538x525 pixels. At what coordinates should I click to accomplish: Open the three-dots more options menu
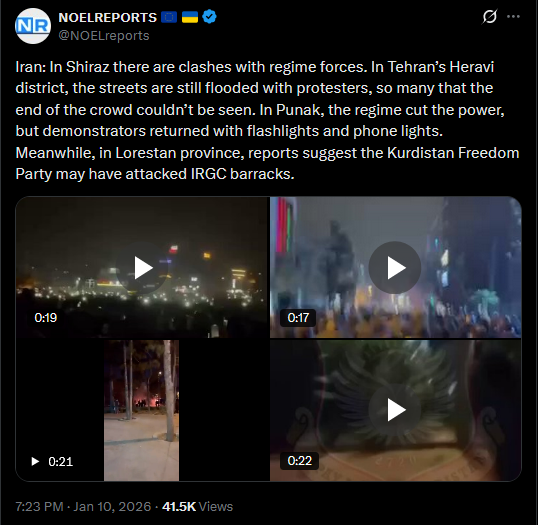513,16
